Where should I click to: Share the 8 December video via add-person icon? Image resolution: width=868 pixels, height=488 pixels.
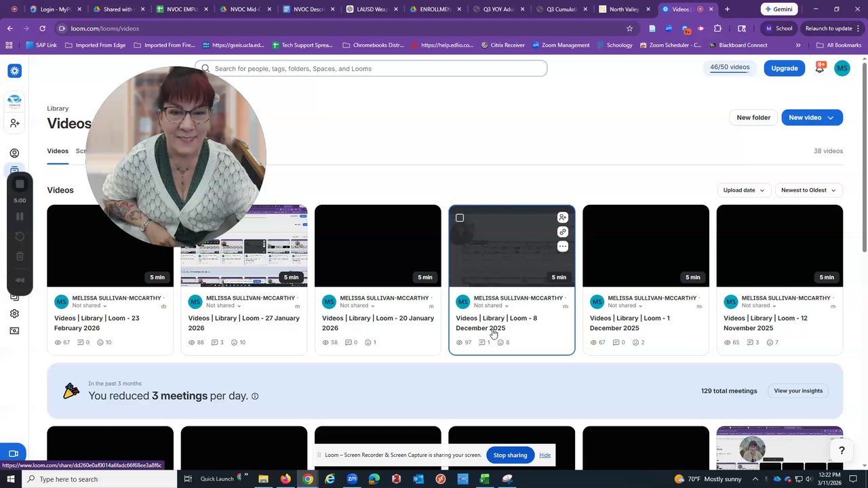coord(562,218)
